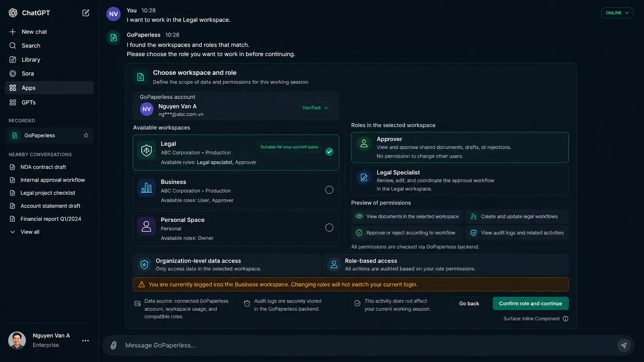Click the Business workspace warning banner text

[283, 285]
